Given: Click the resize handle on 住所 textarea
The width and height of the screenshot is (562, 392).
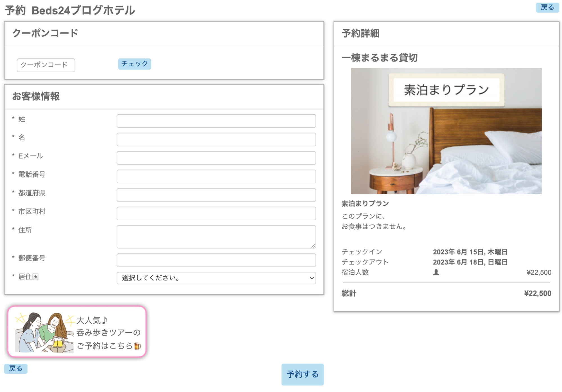Looking at the screenshot, I should click(x=313, y=246).
